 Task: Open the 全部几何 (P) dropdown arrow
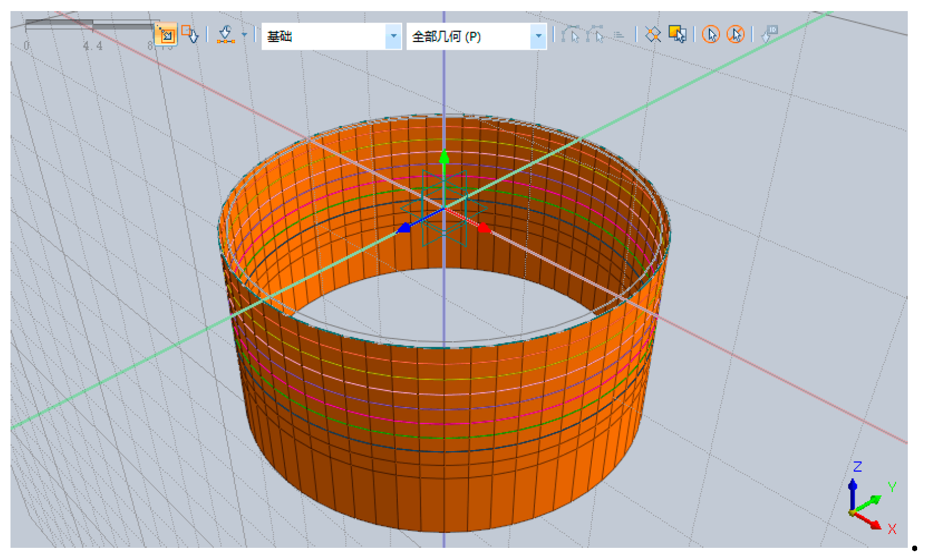538,36
